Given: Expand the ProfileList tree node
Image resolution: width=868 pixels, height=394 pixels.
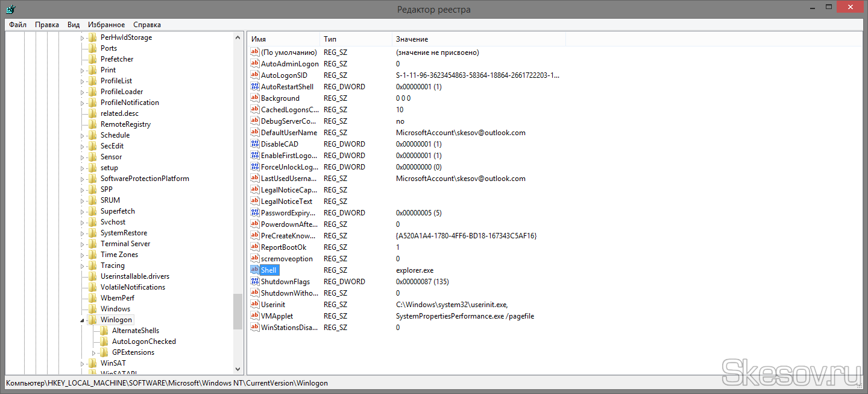Looking at the screenshot, I should (83, 81).
